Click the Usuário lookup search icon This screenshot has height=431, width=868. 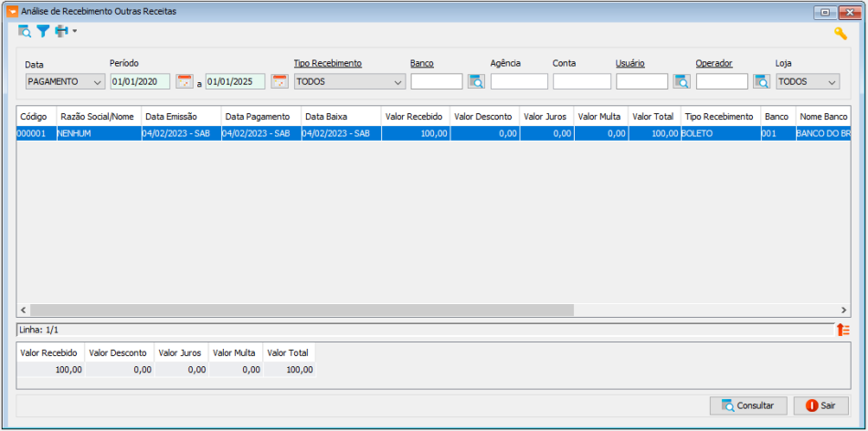coord(681,81)
